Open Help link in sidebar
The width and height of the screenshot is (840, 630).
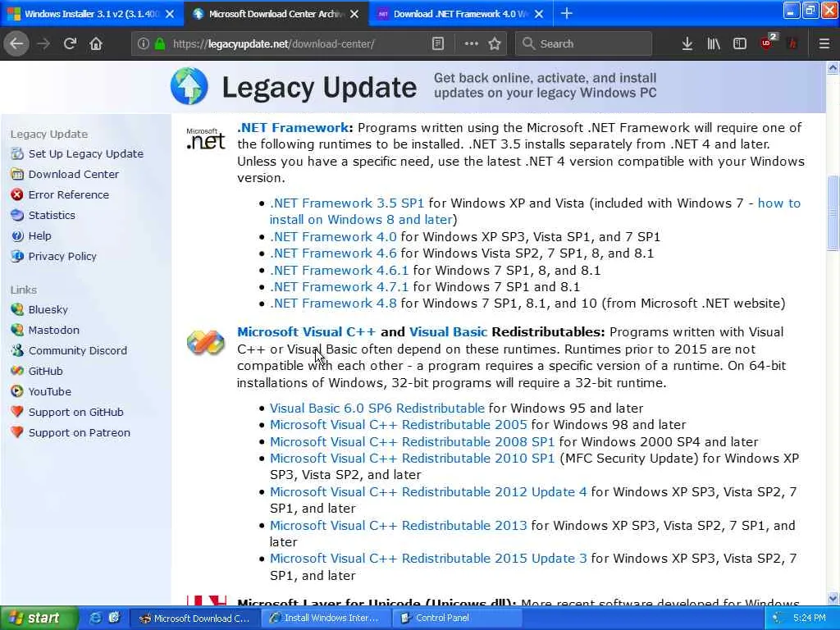click(x=39, y=235)
